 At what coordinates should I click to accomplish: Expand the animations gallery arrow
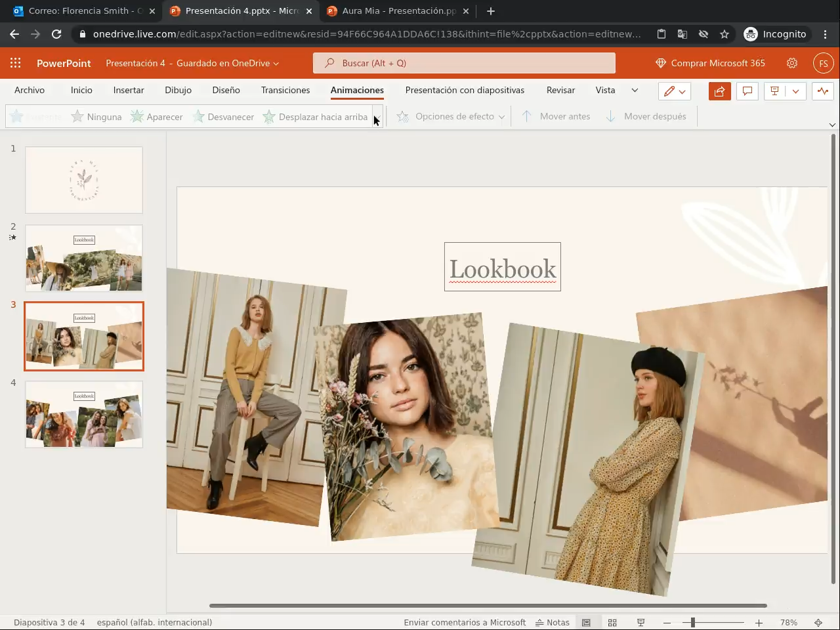point(377,117)
